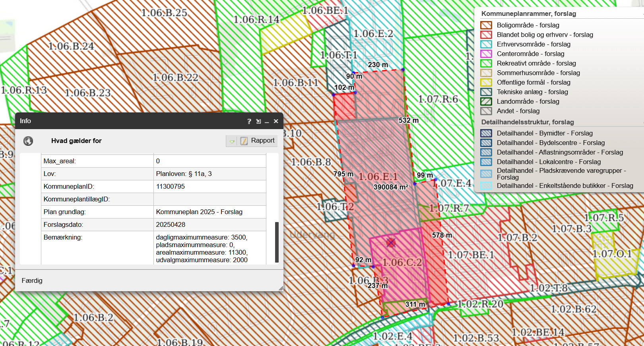This screenshot has width=644, height=346.
Task: Minimize the Info window
Action: click(x=267, y=121)
